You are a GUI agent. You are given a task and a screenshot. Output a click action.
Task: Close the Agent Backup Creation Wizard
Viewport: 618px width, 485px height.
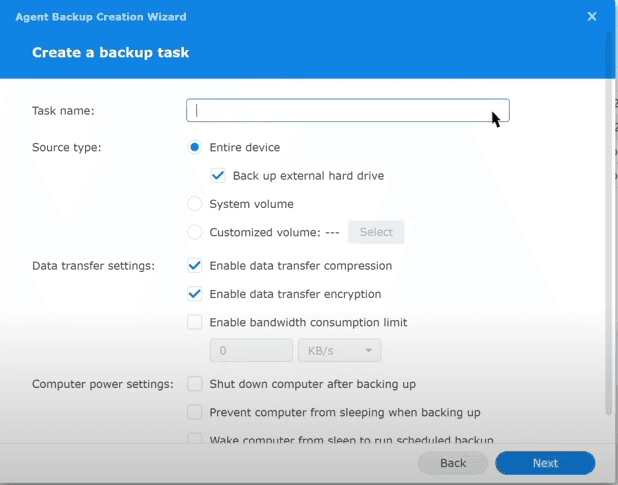[592, 16]
